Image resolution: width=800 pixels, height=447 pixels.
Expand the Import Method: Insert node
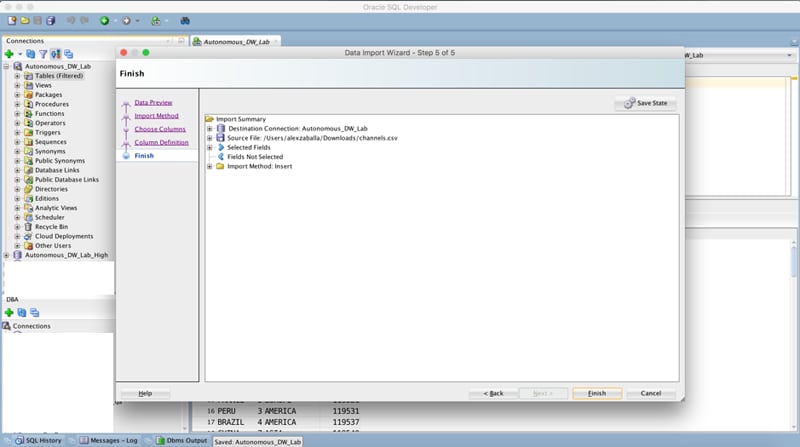(x=209, y=166)
